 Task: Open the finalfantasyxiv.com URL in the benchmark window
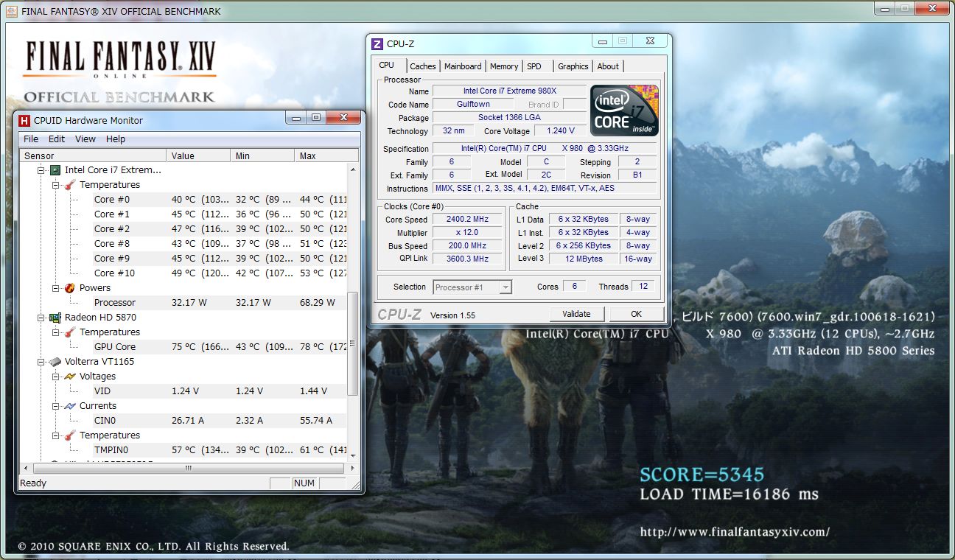[x=735, y=531]
